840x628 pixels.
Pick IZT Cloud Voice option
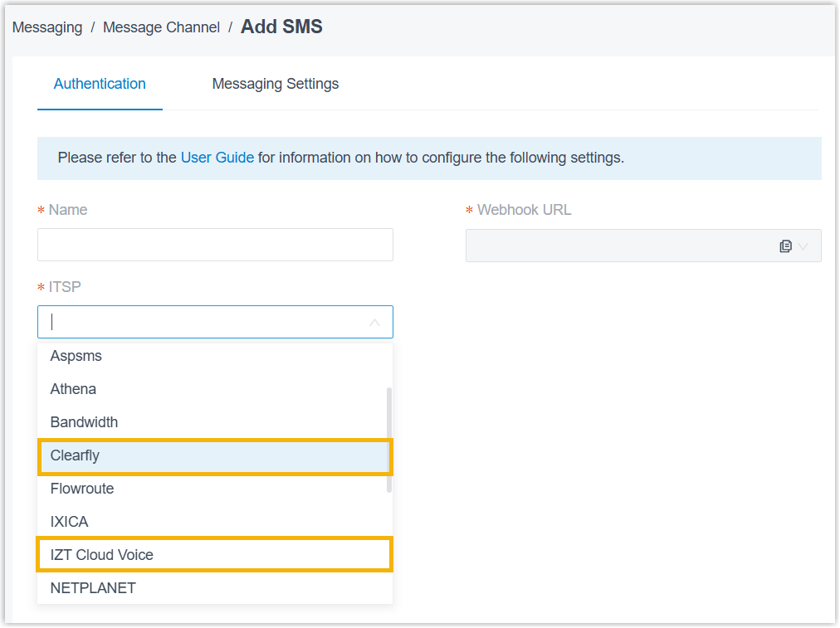pyautogui.click(x=215, y=555)
